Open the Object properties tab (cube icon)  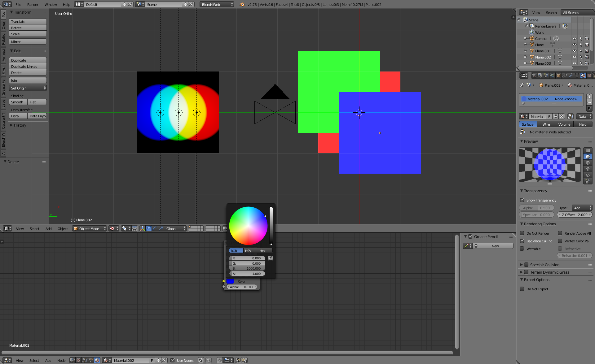point(558,75)
